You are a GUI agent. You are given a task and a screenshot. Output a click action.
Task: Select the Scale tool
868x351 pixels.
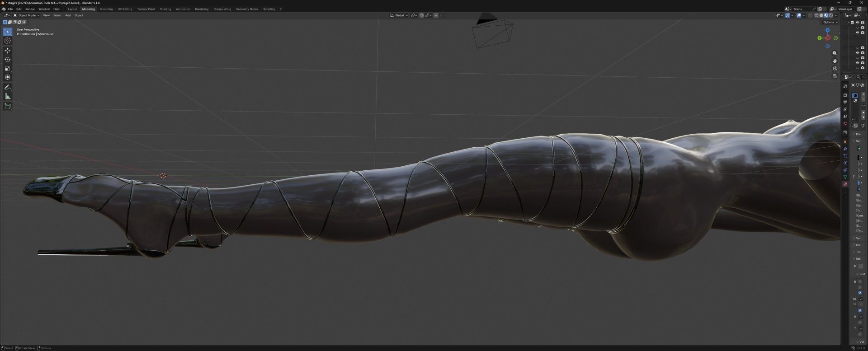point(8,68)
